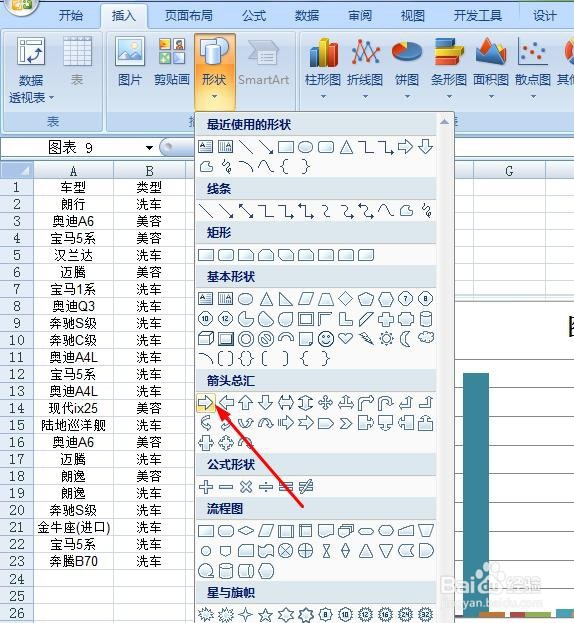Switch to the 设计 tab

545,16
